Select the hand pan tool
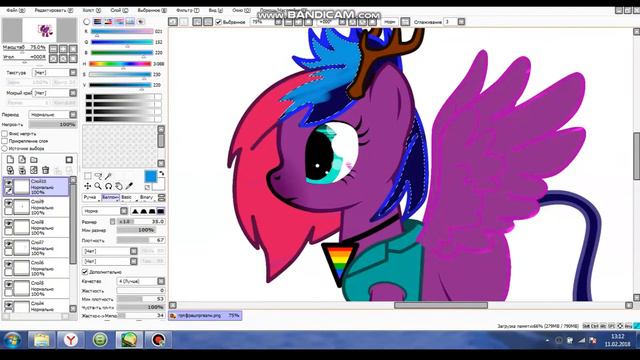640x360 pixels. 119,186
